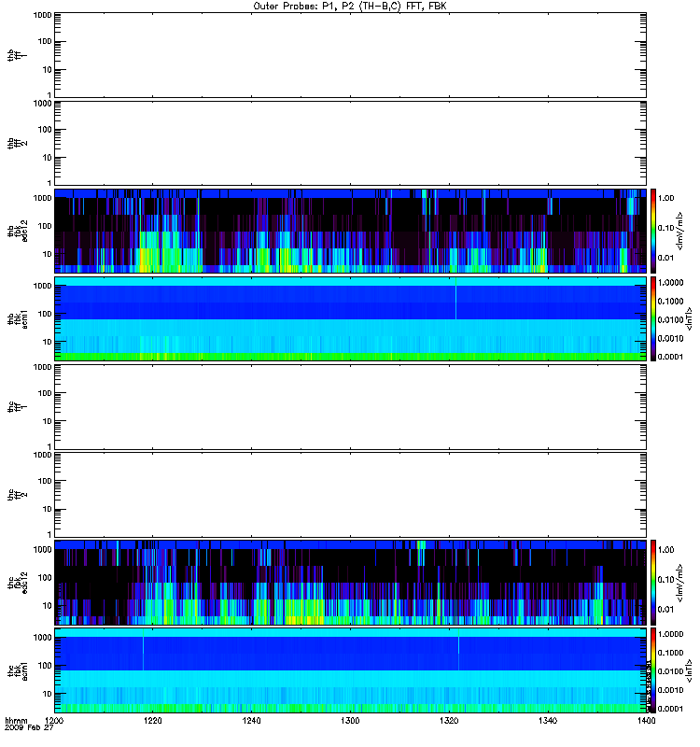700x747 pixels.
Task: Click the 1340 time axis label
Action: (548, 721)
